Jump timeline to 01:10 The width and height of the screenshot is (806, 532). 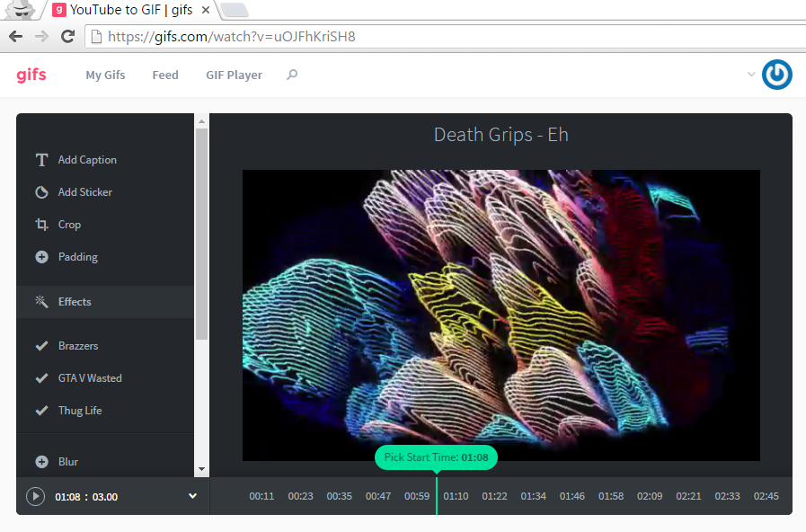tap(456, 497)
